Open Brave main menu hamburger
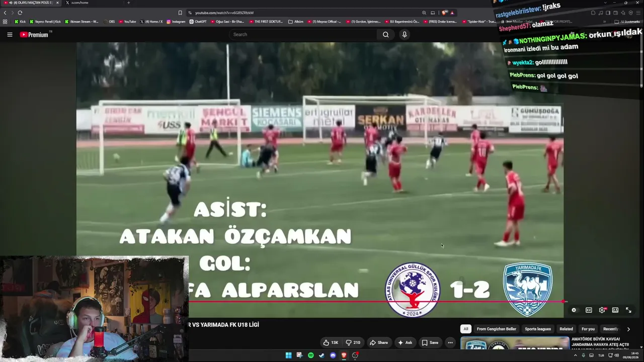Screen dimensions: 644x362 [x=638, y=13]
